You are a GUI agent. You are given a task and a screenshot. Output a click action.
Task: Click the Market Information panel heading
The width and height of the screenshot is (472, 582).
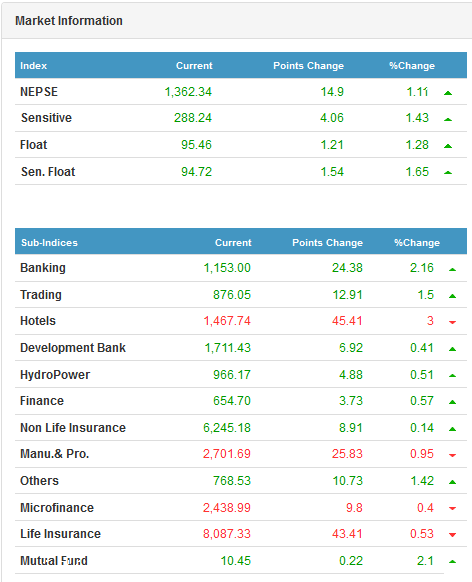[x=69, y=21]
